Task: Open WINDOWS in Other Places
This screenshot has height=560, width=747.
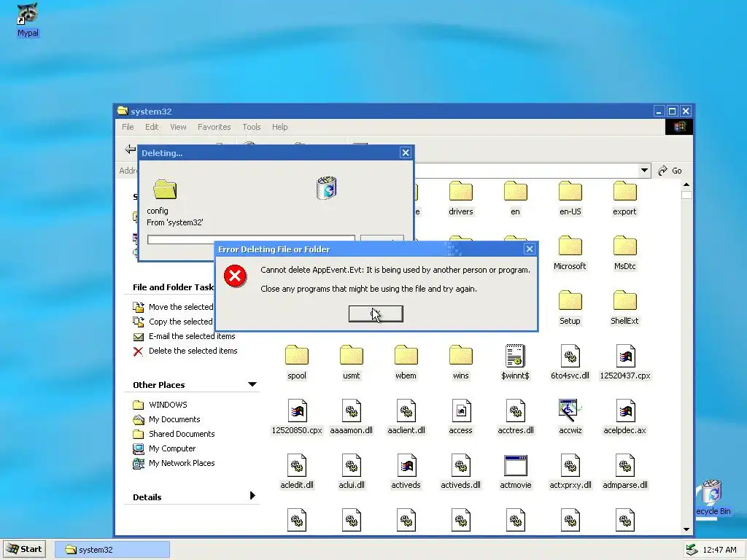Action: [160, 405]
